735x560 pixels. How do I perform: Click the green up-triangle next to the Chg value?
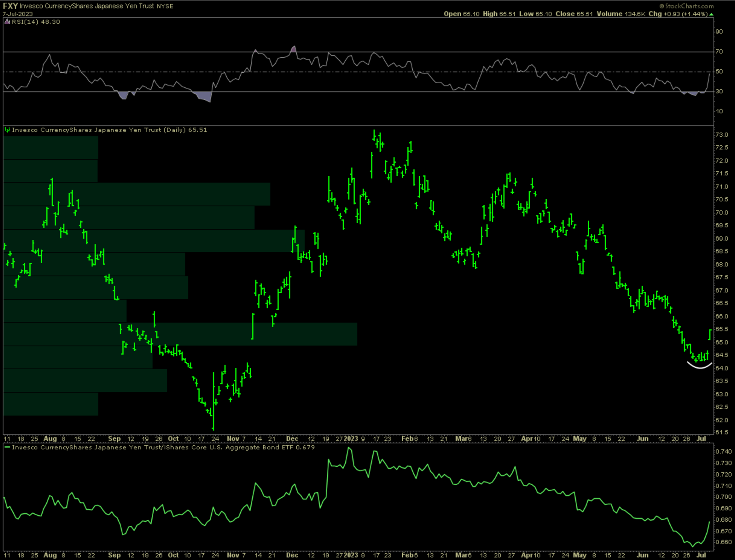tap(711, 14)
